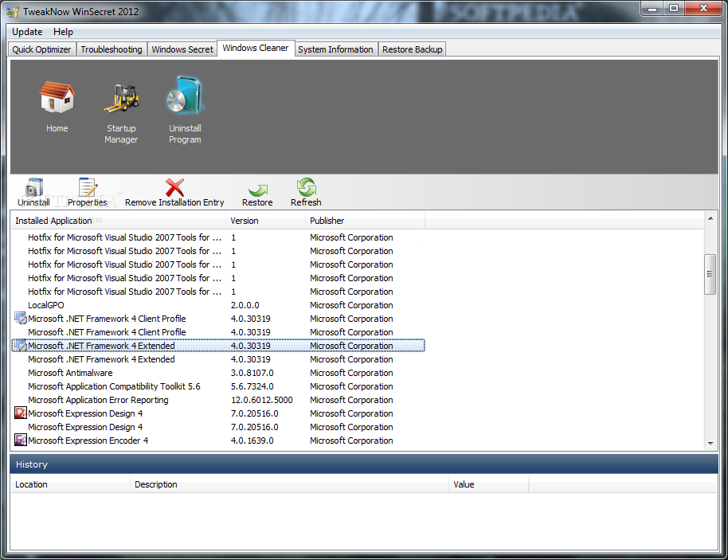Click the History panel header

(363, 464)
